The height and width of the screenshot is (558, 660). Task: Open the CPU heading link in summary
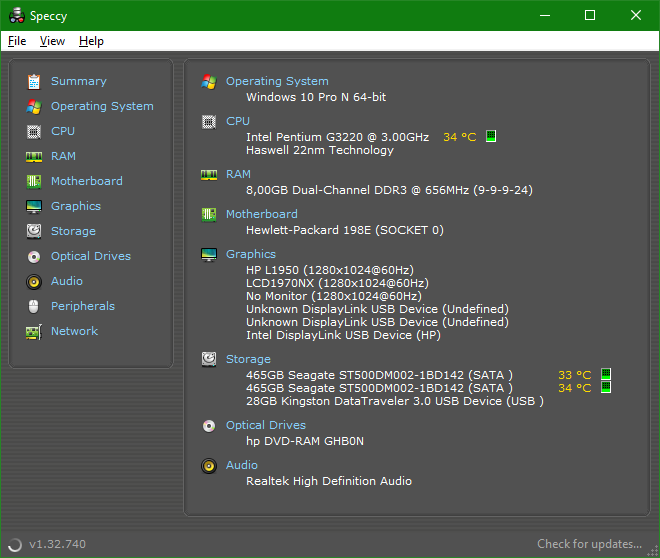[238, 121]
